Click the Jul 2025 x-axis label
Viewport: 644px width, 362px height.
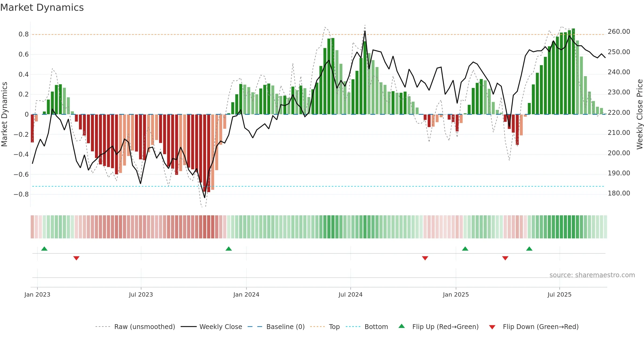click(559, 294)
